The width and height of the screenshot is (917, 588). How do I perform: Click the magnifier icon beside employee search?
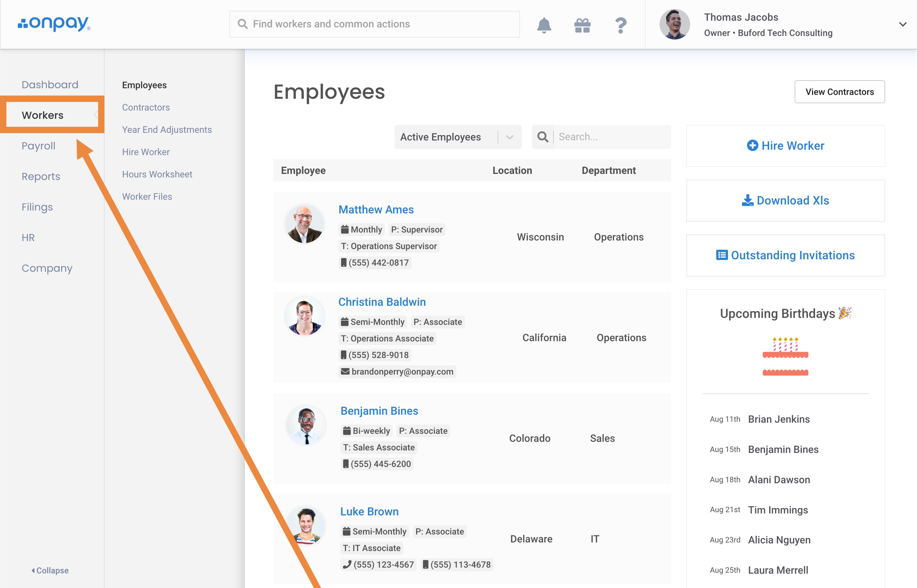pos(543,137)
